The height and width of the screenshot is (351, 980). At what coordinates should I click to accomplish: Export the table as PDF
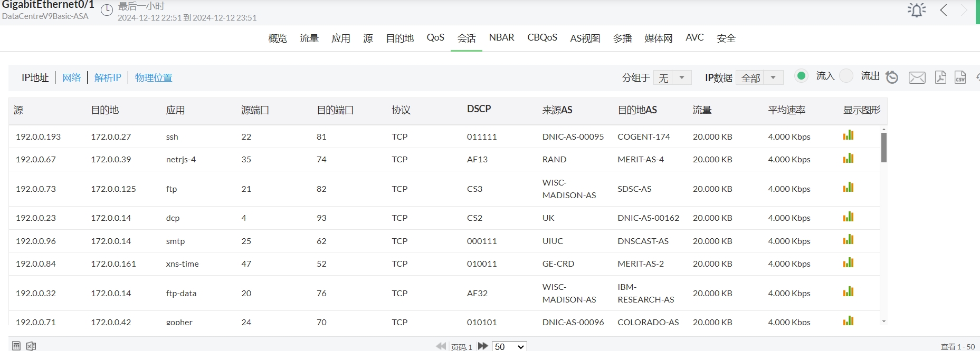pos(940,77)
